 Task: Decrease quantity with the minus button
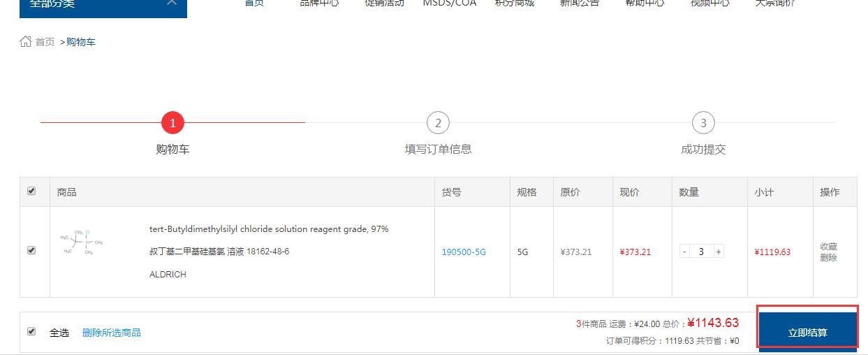coord(684,252)
